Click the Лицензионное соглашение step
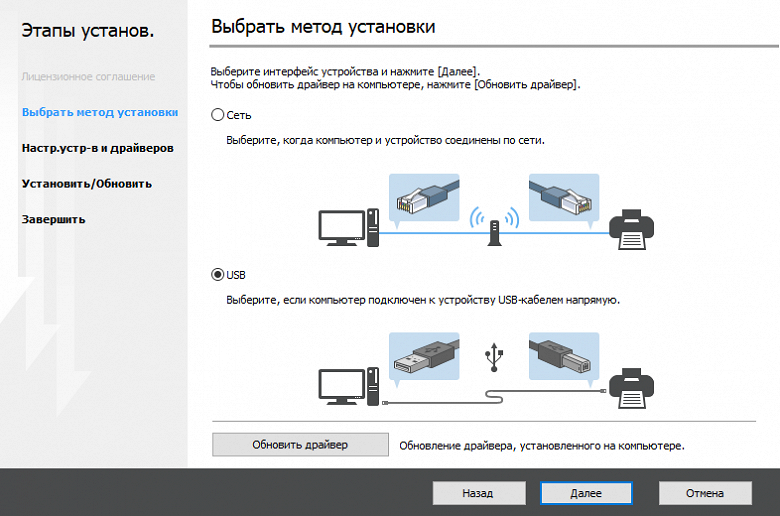The height and width of the screenshot is (516, 780). (x=89, y=77)
